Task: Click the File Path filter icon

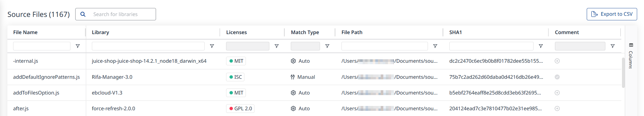Action: click(435, 46)
